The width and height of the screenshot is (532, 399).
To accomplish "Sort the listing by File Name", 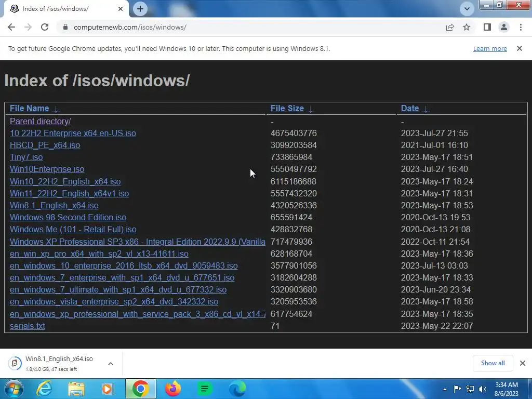I will 30,108.
